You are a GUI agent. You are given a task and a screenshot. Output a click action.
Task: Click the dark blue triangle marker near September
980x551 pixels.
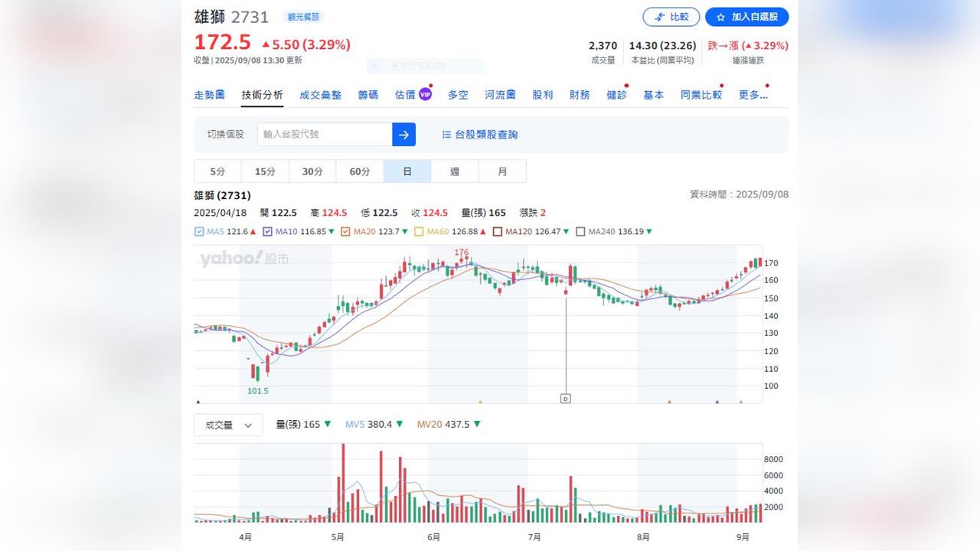[717, 401]
